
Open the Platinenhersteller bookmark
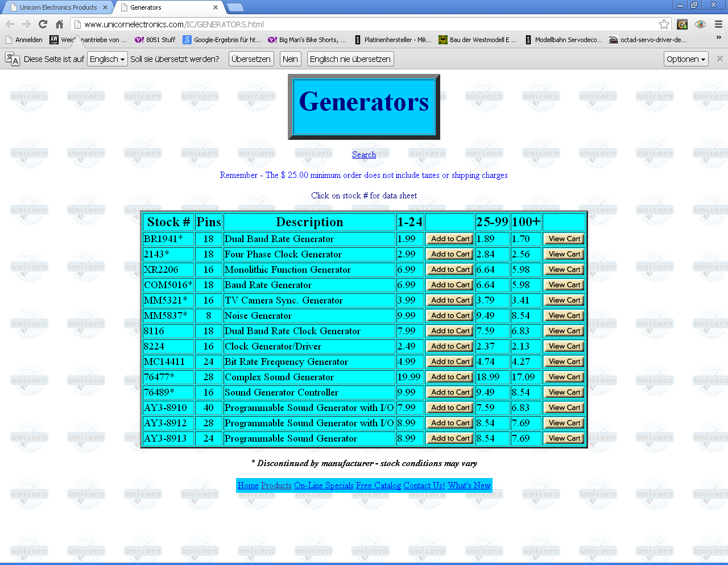tap(393, 40)
